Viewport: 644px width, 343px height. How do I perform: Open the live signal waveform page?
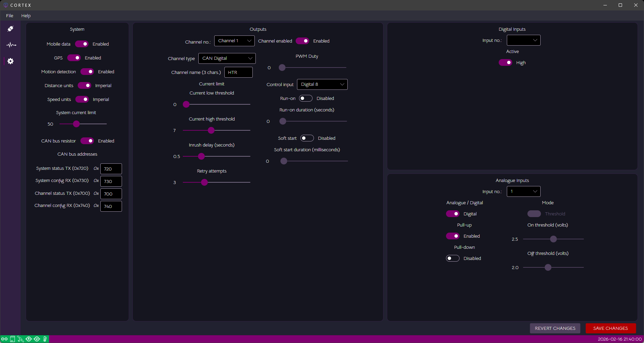point(11,45)
